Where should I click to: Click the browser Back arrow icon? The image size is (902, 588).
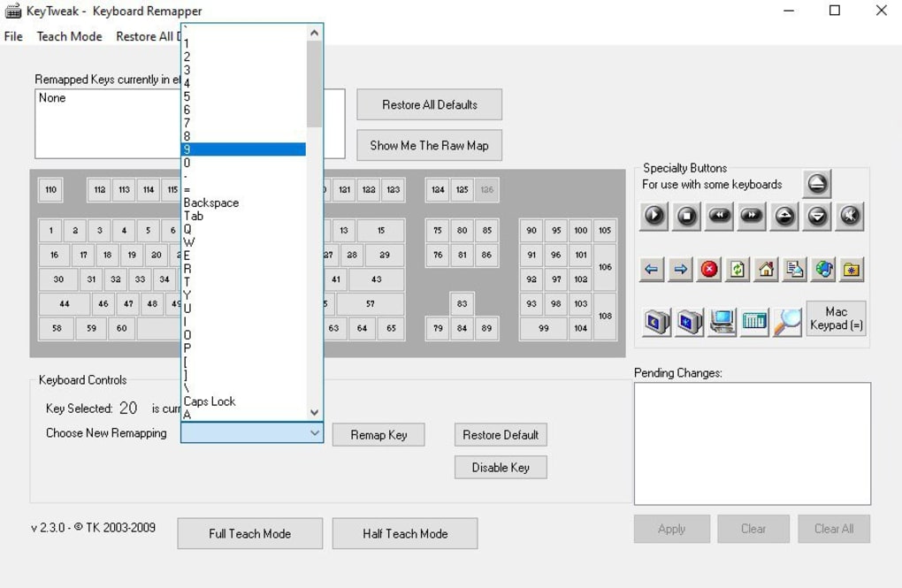[652, 270]
